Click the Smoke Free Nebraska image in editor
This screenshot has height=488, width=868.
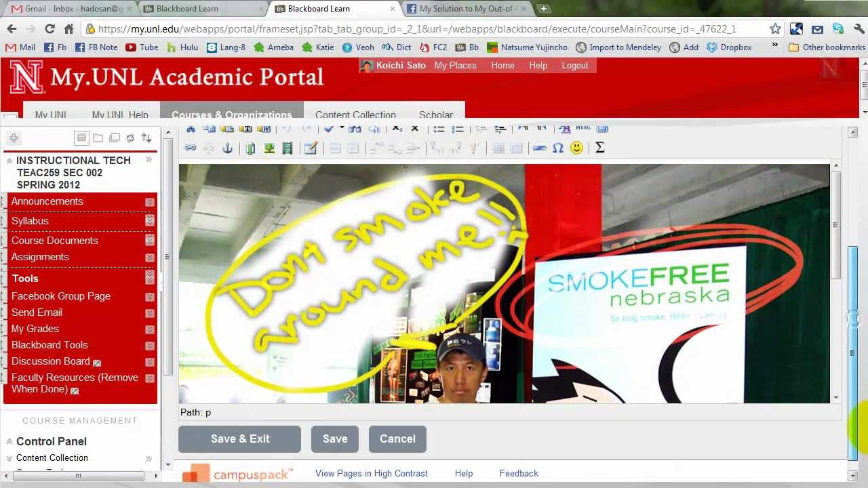[x=504, y=283]
